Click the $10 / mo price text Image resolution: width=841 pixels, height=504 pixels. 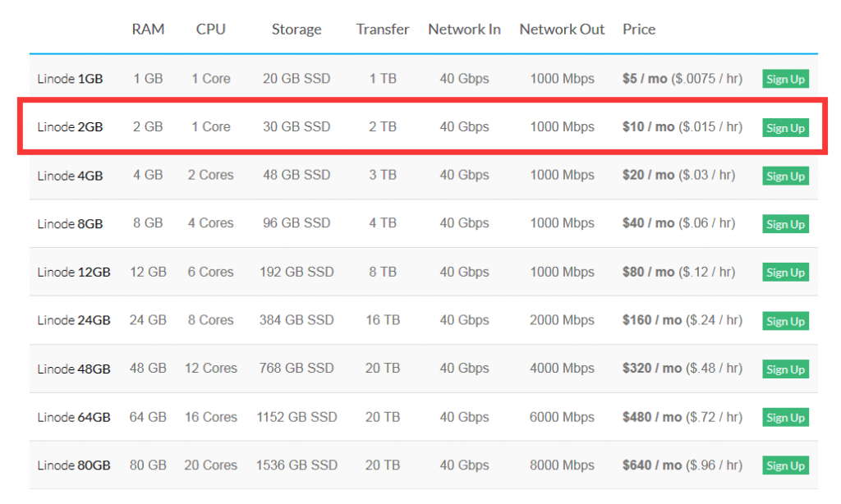pos(648,127)
